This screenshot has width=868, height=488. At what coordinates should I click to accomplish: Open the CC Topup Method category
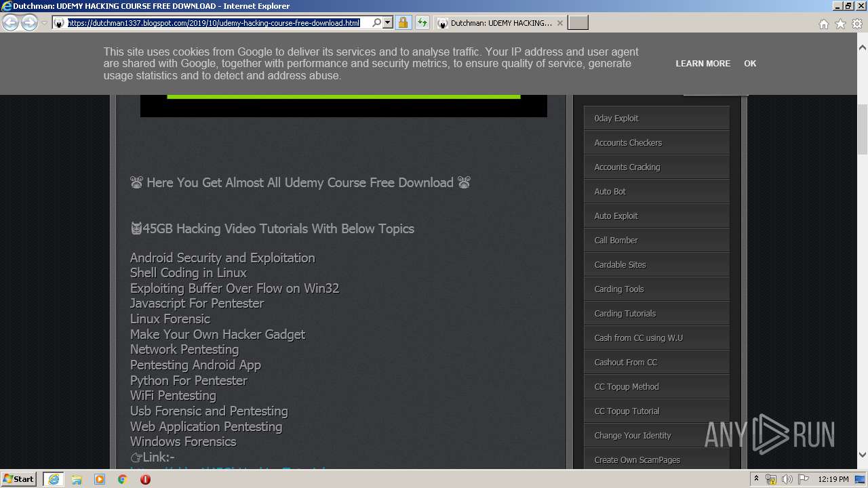click(x=656, y=386)
